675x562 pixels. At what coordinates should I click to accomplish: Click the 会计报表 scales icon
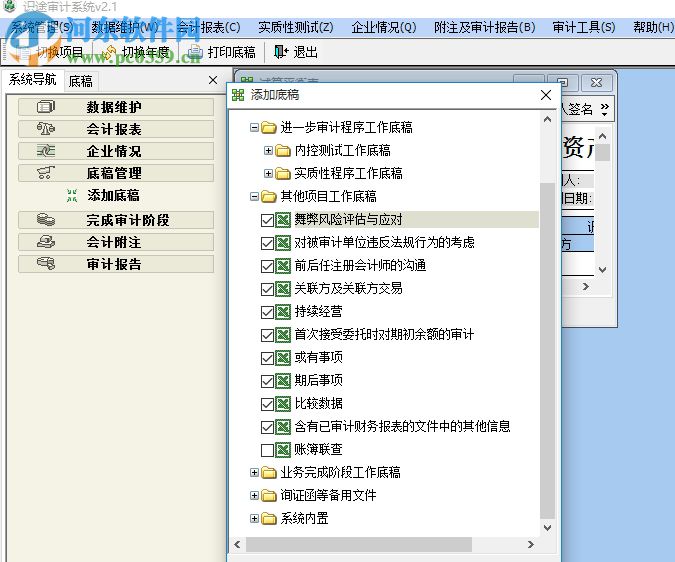46,129
